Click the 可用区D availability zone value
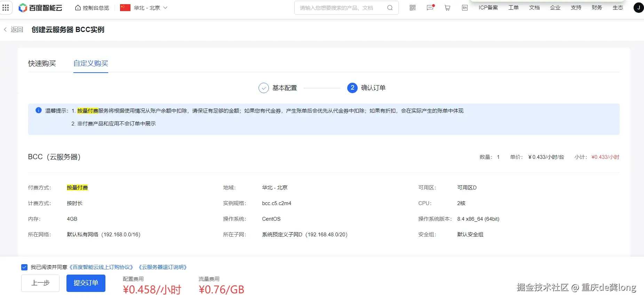Image resolution: width=644 pixels, height=301 pixels. (467, 188)
